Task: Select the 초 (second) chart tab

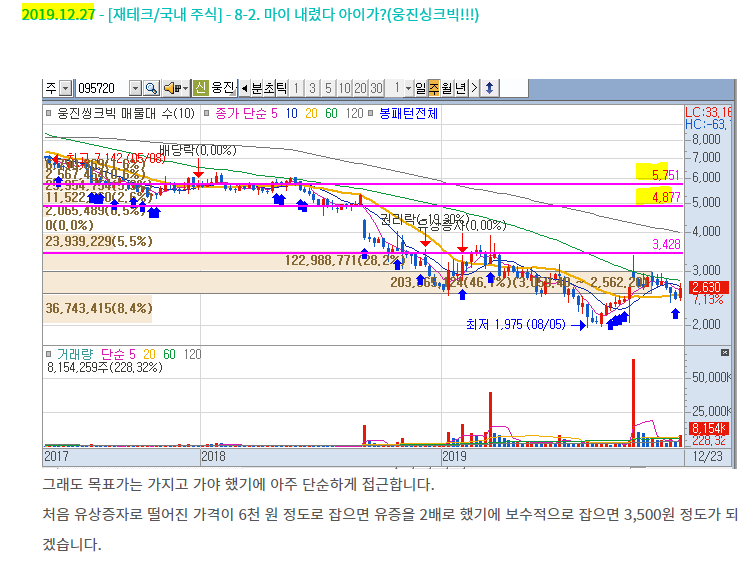Action: click(x=269, y=88)
